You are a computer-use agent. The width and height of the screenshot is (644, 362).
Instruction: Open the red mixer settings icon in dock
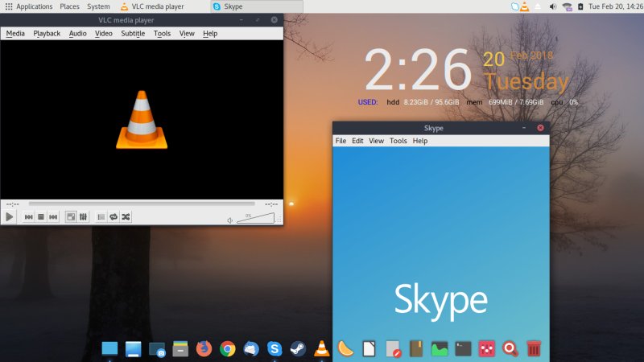[x=487, y=348]
